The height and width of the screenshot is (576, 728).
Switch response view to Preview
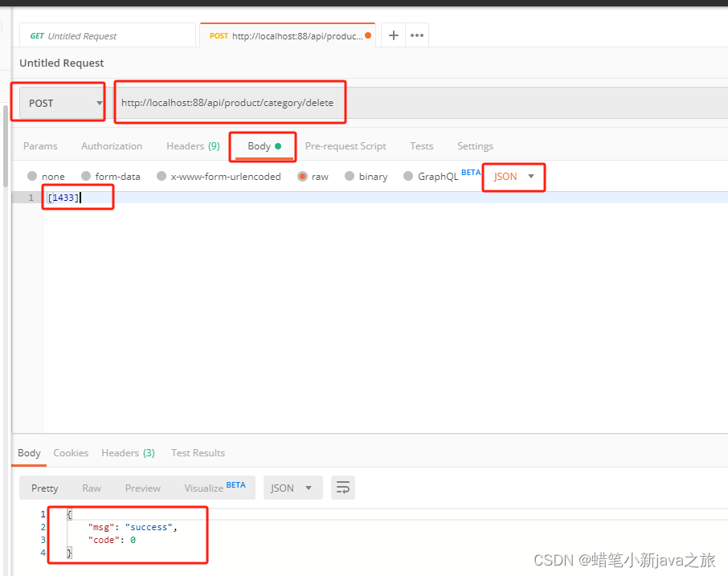point(142,488)
